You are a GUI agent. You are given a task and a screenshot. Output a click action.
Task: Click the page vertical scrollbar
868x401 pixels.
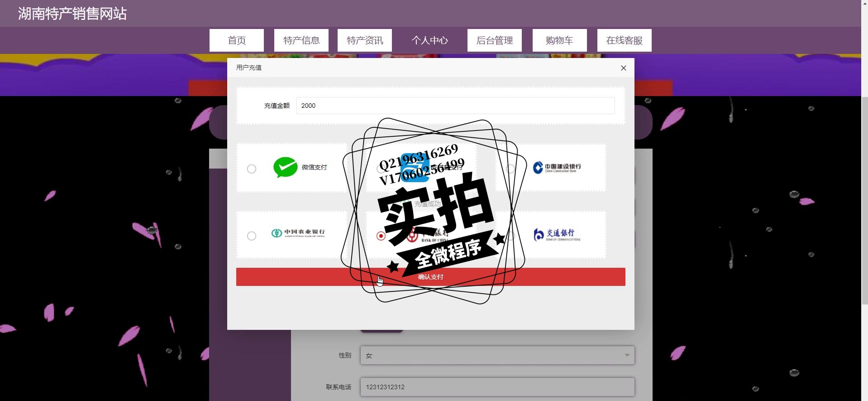[x=864, y=200]
